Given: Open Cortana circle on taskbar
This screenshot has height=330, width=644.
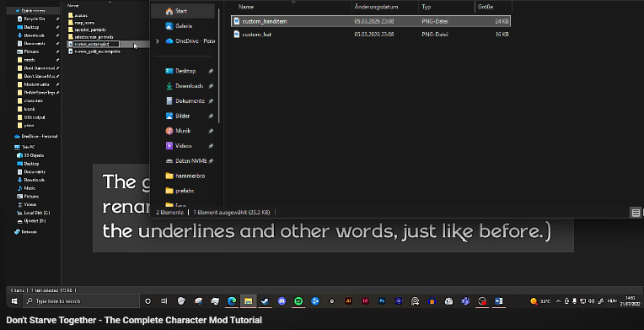Looking at the screenshot, I should (x=148, y=301).
